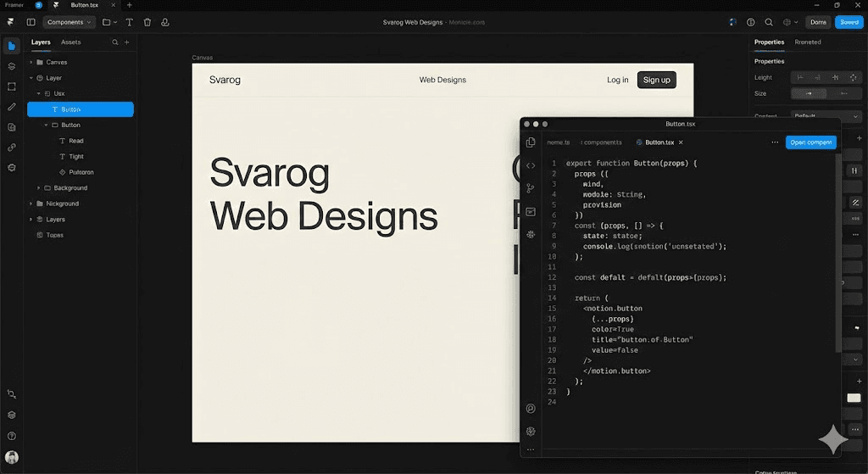Click align left icon in Leight row
Viewport: 868px width, 474px height.
coord(800,77)
